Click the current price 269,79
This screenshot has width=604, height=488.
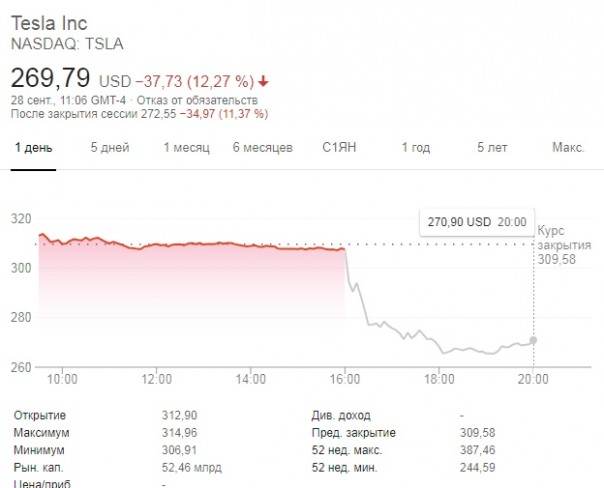(x=50, y=78)
